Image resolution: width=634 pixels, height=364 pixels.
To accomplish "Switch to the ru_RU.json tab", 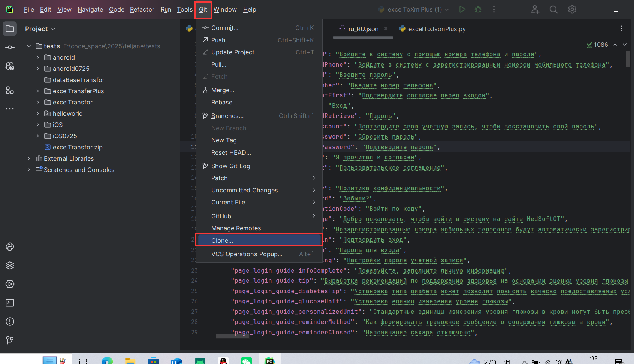I will pyautogui.click(x=363, y=29).
